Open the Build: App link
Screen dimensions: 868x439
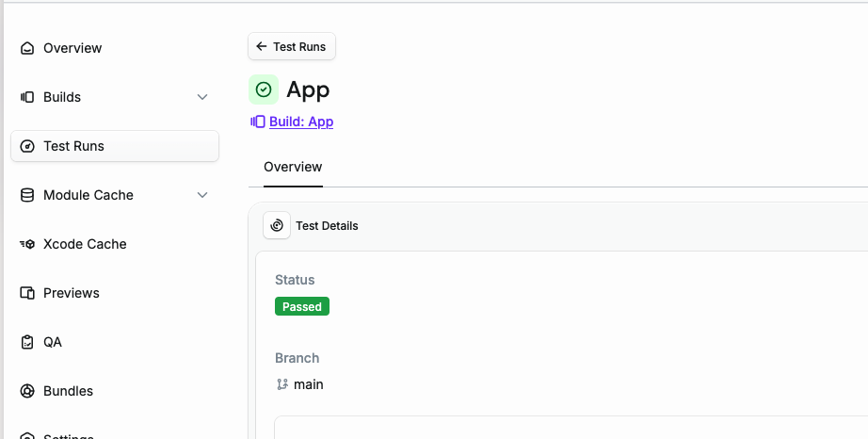click(x=301, y=122)
